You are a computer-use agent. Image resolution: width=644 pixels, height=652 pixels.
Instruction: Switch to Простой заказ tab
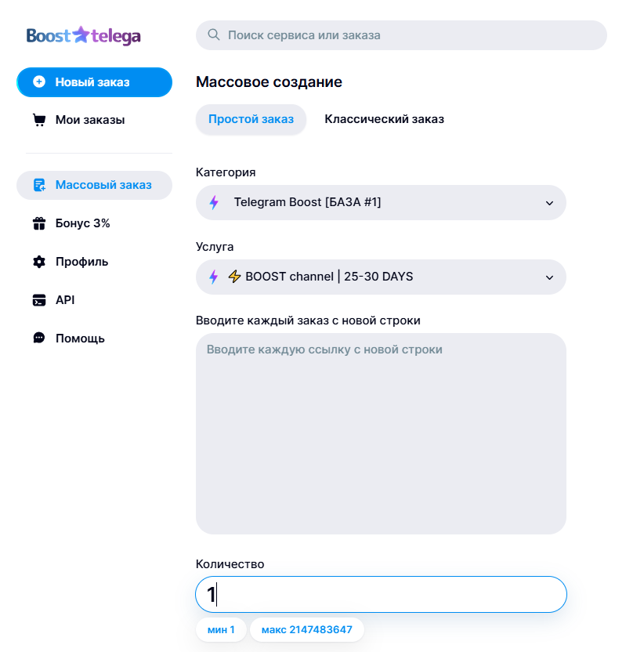coord(251,119)
